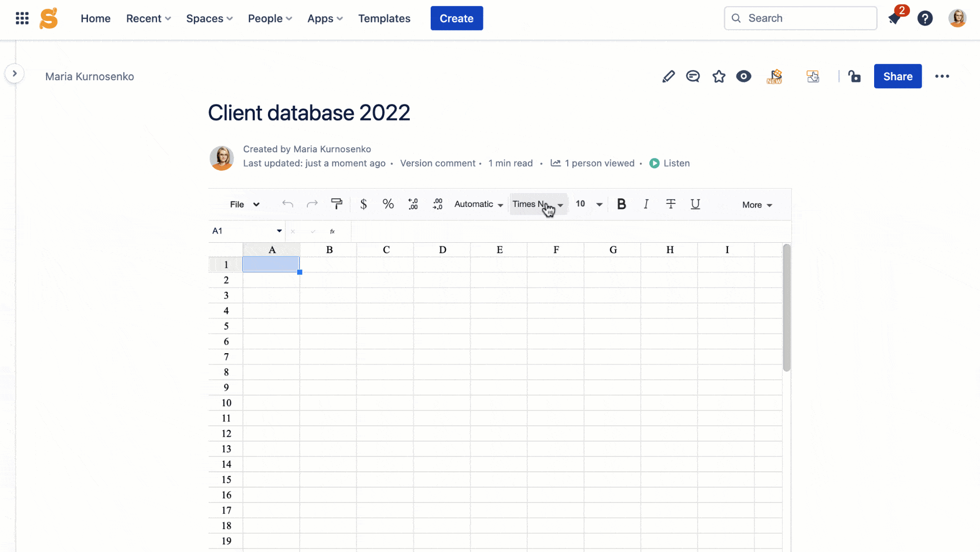This screenshot has height=552, width=980.
Task: Toggle strikethrough formatting
Action: tap(671, 204)
